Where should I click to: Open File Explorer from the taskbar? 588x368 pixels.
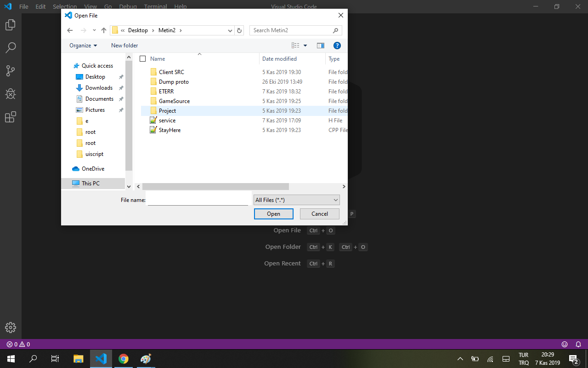[x=79, y=359]
